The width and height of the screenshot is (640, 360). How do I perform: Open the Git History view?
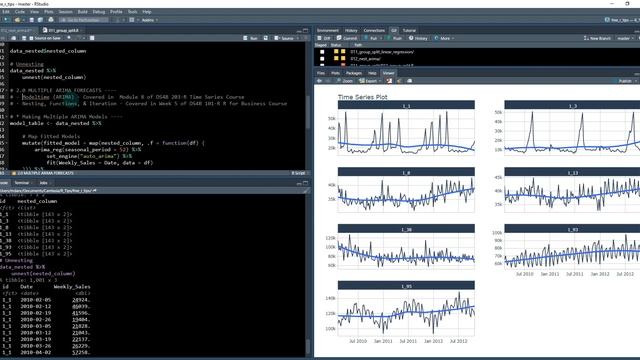click(418, 38)
